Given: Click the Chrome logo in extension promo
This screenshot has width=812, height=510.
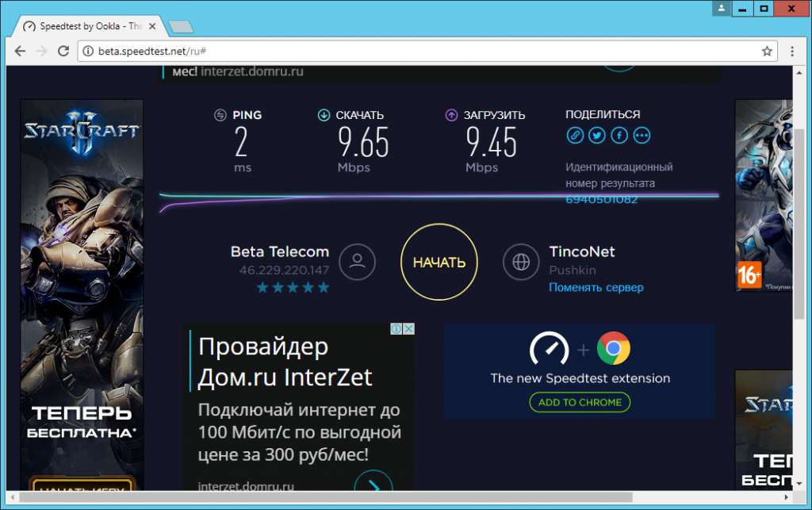Looking at the screenshot, I should pyautogui.click(x=614, y=348).
